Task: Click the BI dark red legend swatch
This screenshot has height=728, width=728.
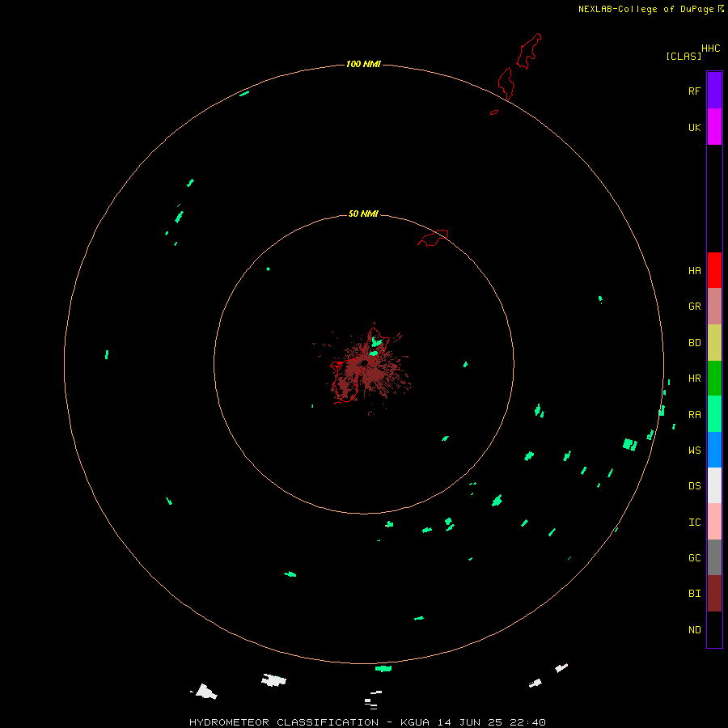Action: (x=714, y=594)
